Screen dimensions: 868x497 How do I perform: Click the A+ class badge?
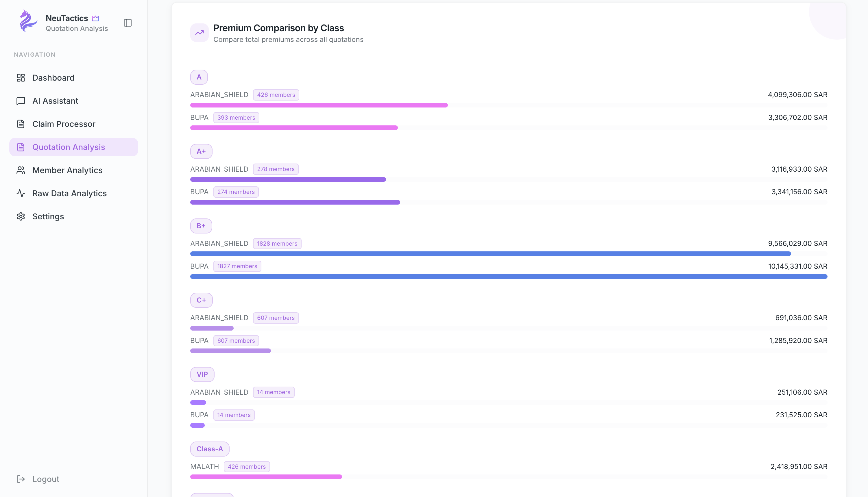coord(201,152)
